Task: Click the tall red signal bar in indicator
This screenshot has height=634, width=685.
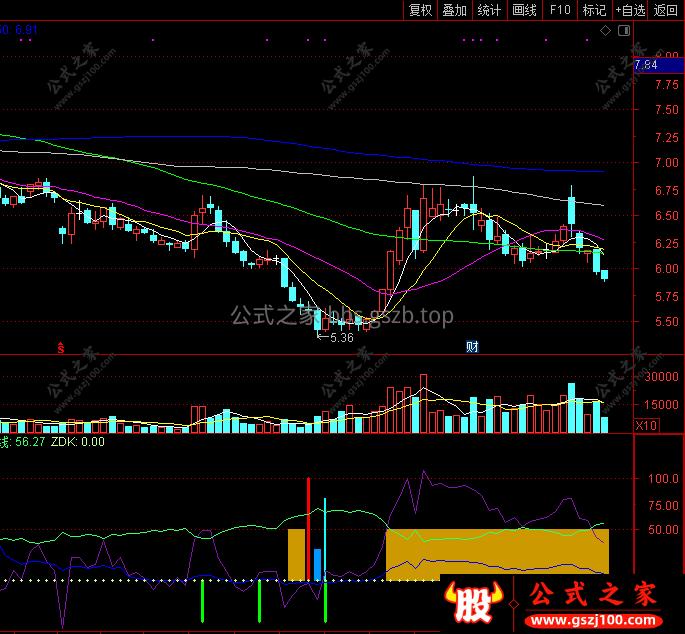Action: (x=308, y=529)
